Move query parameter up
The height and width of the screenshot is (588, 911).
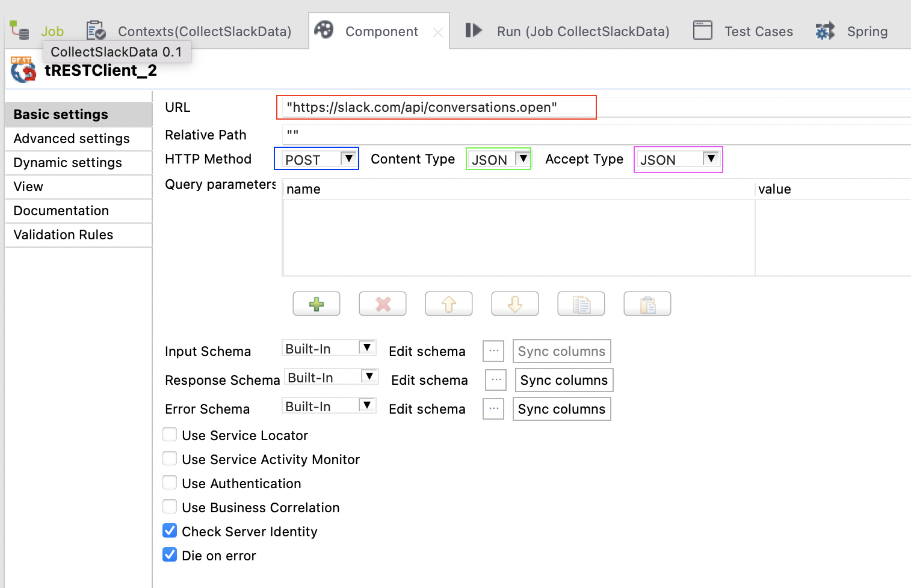coord(448,304)
